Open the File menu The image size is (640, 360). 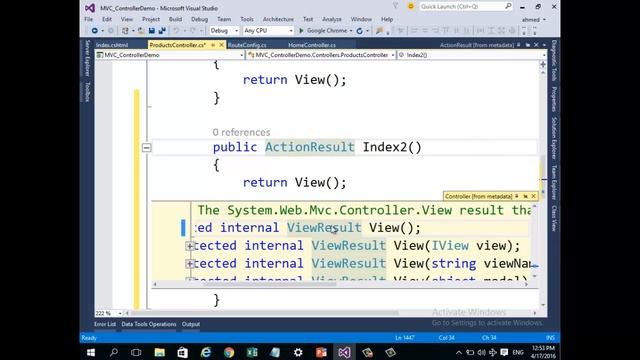tap(89, 19)
